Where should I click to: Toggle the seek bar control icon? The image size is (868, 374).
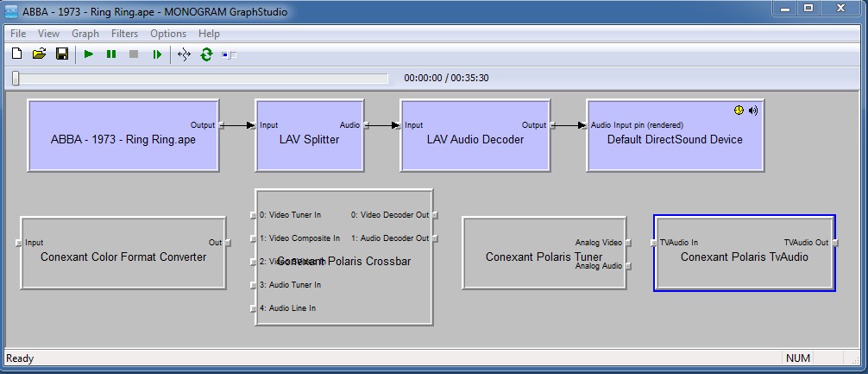pos(230,54)
